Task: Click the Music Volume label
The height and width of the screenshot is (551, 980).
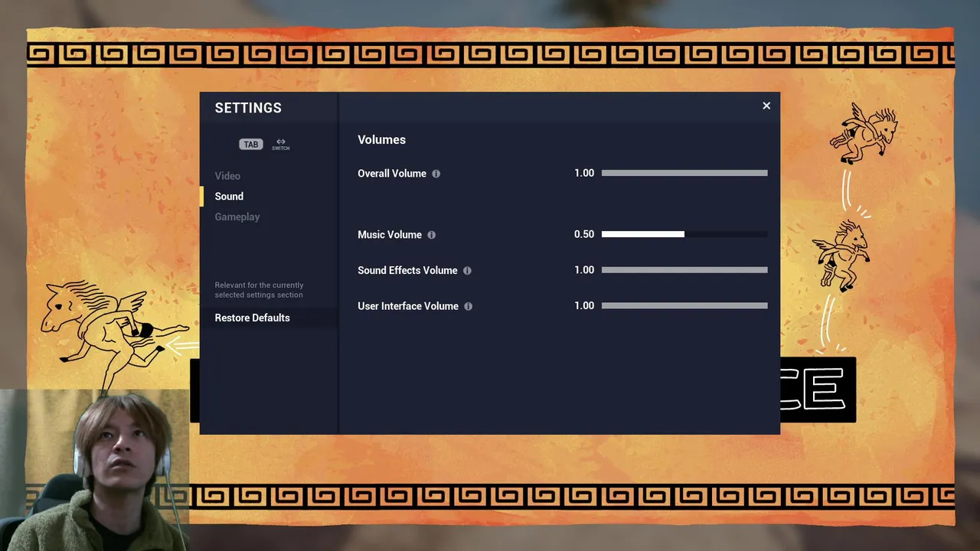Action: pos(390,235)
